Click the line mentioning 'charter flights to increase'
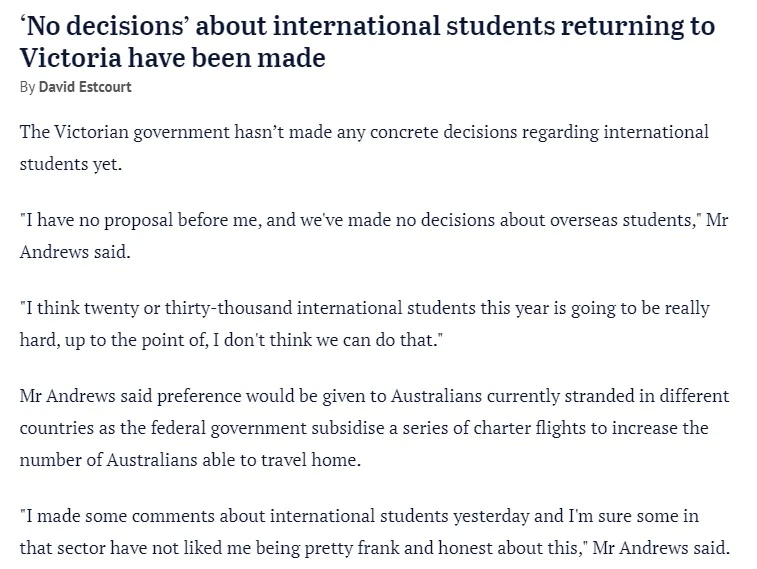Screen dimensions: 757x569 (x=364, y=428)
